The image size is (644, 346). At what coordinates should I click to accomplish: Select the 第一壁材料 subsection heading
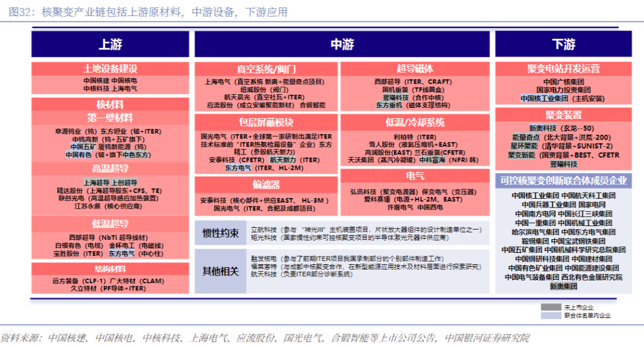click(110, 118)
